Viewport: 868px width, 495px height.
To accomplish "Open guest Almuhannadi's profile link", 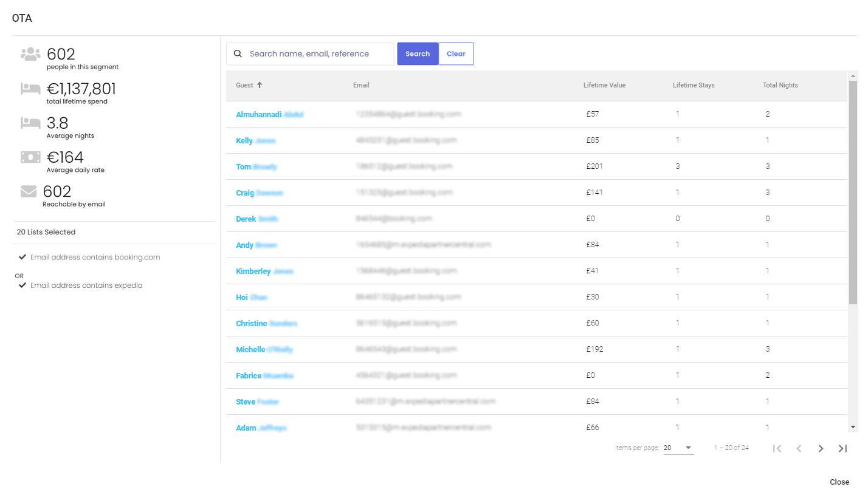I will [x=258, y=114].
